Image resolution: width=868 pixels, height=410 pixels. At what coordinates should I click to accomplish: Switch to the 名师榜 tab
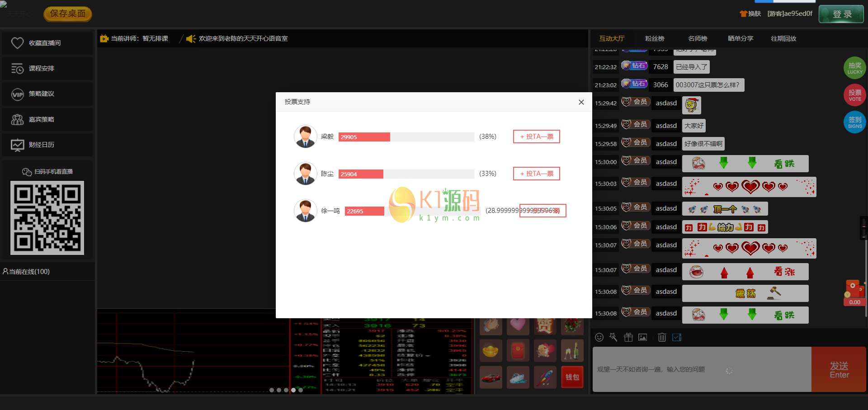[x=698, y=38]
